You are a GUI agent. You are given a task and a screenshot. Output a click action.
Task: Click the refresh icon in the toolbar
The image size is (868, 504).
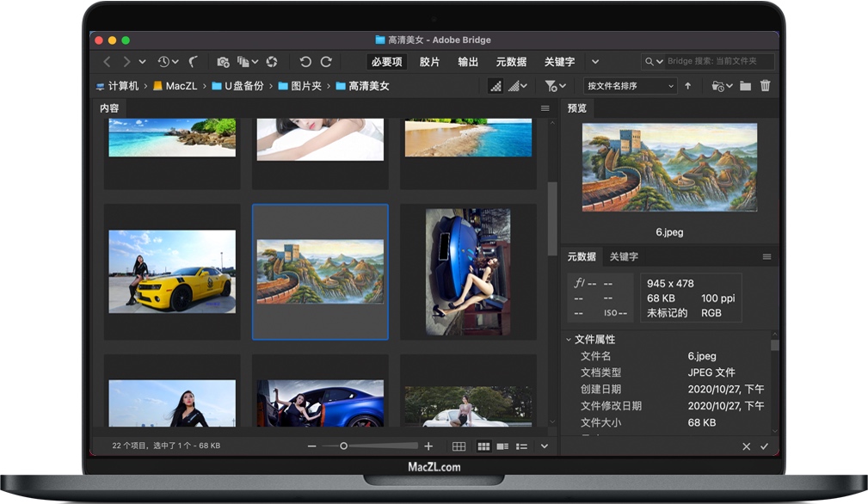tap(274, 61)
